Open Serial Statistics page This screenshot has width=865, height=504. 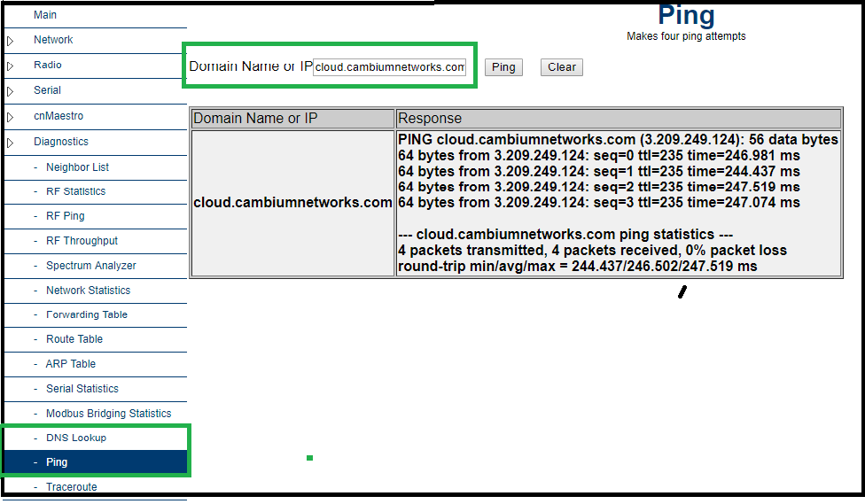tap(82, 389)
